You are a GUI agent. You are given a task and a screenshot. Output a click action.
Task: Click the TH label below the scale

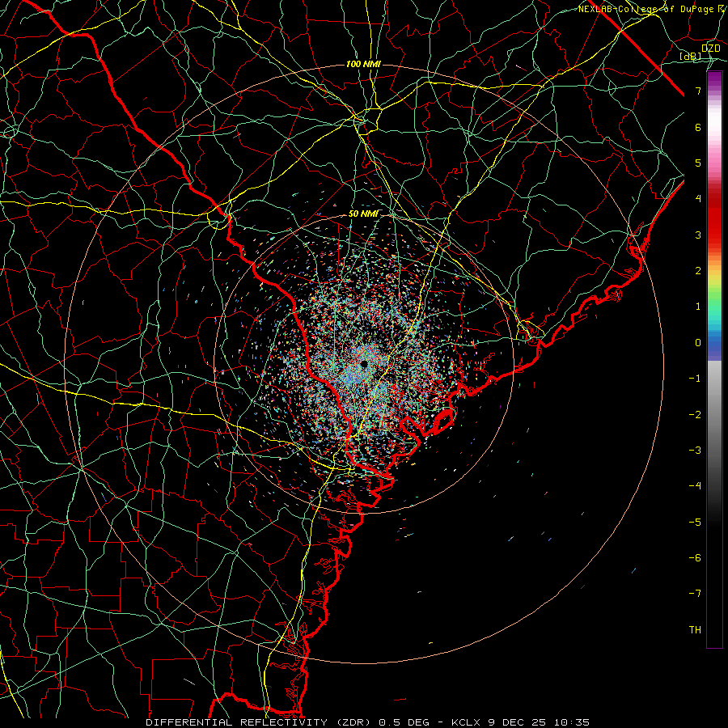(x=695, y=630)
